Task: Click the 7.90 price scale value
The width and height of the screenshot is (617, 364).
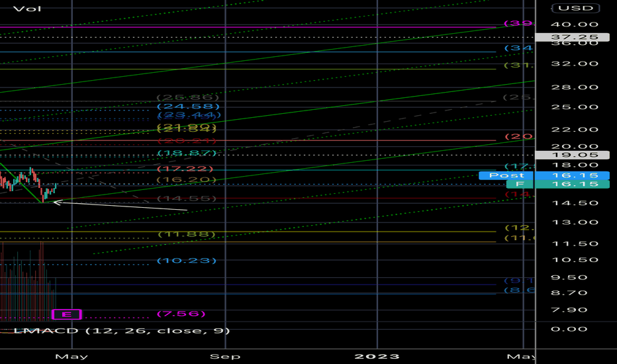Action: click(569, 310)
